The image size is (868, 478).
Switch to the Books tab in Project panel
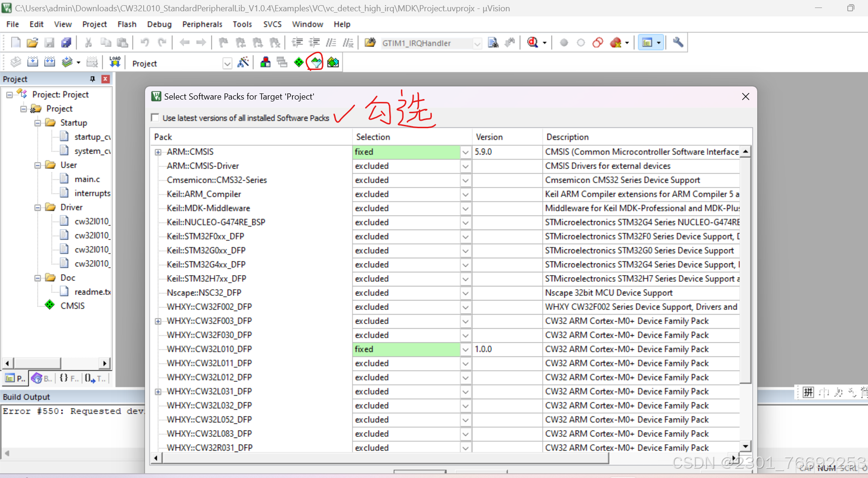(42, 378)
